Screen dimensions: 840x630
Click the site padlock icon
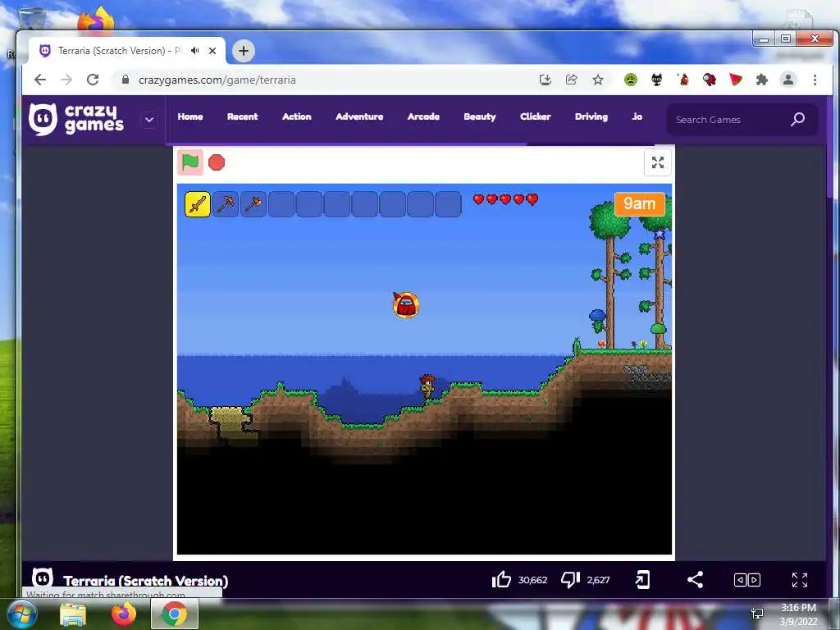126,80
